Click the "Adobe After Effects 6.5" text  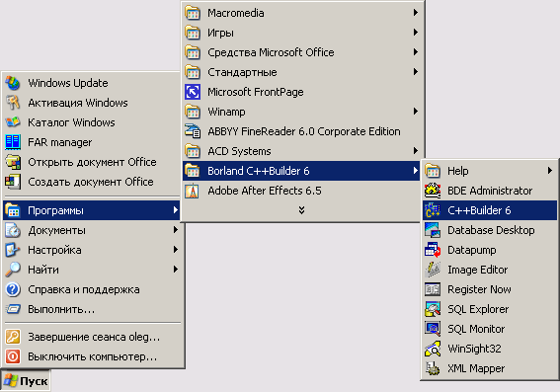[265, 191]
